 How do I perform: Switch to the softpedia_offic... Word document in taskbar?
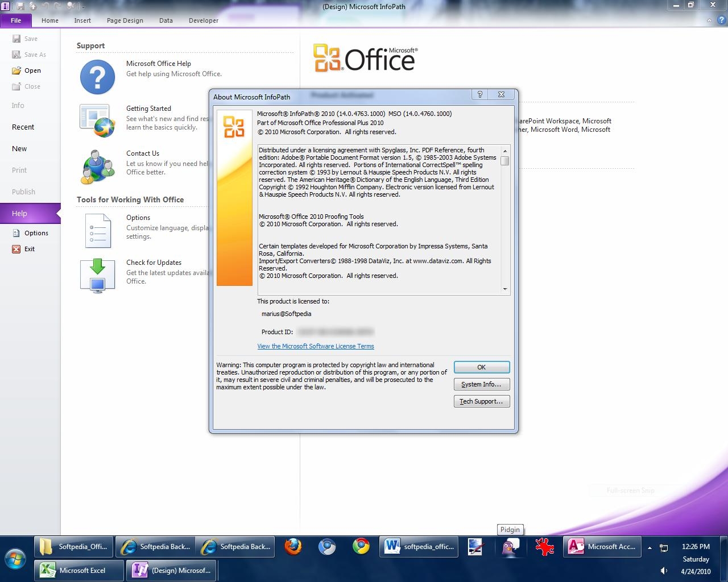tap(420, 547)
